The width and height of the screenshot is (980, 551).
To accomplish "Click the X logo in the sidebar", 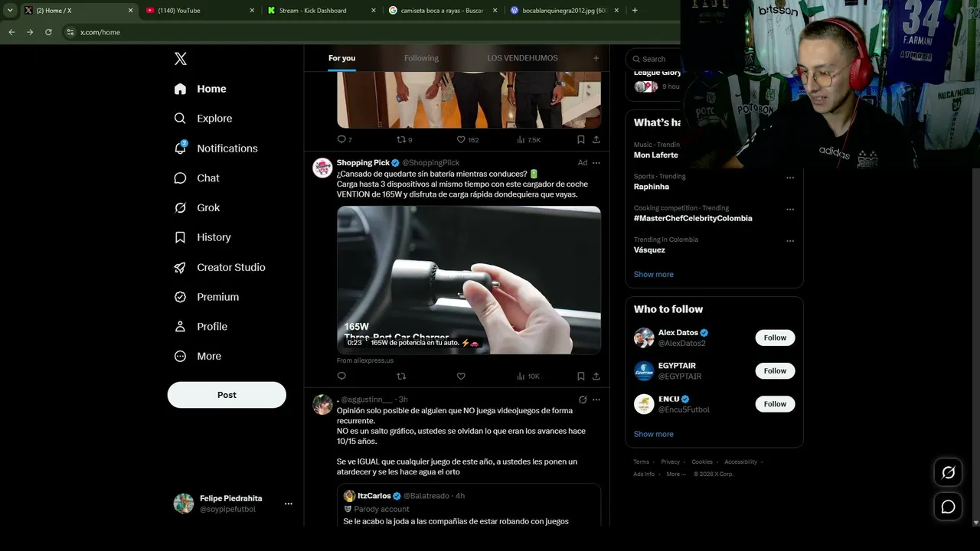I will pyautogui.click(x=181, y=59).
